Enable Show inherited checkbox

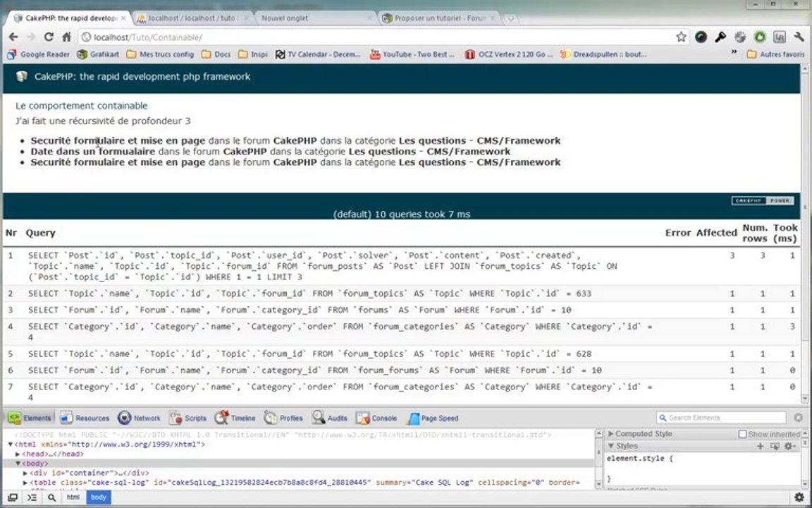(743, 434)
